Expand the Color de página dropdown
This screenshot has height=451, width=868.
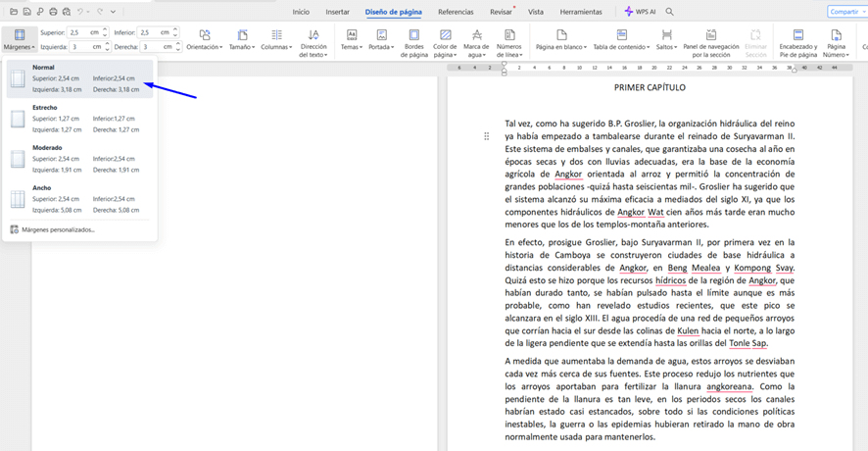pos(445,51)
